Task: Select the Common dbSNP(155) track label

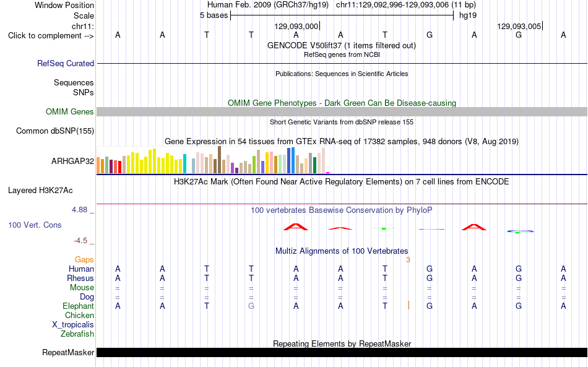Action: (x=54, y=131)
